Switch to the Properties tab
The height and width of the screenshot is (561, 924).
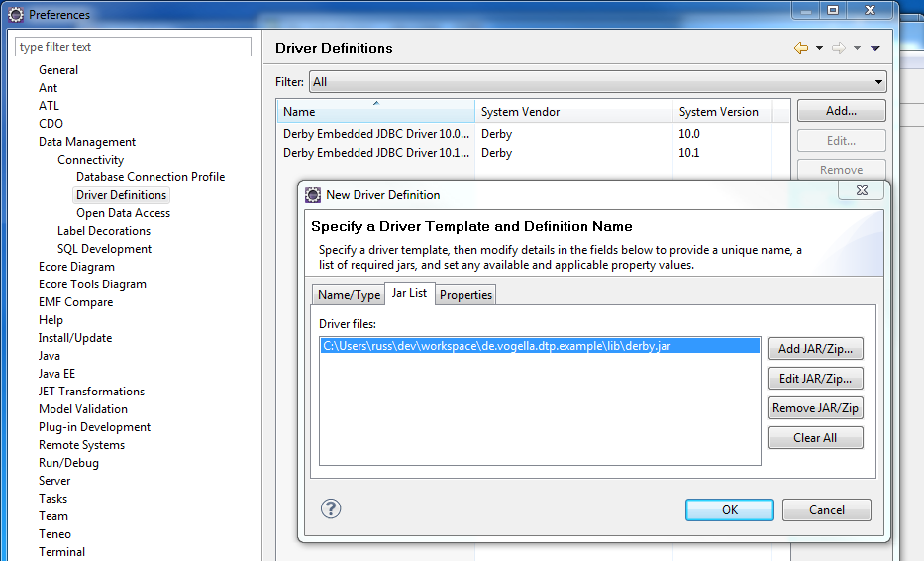click(465, 295)
